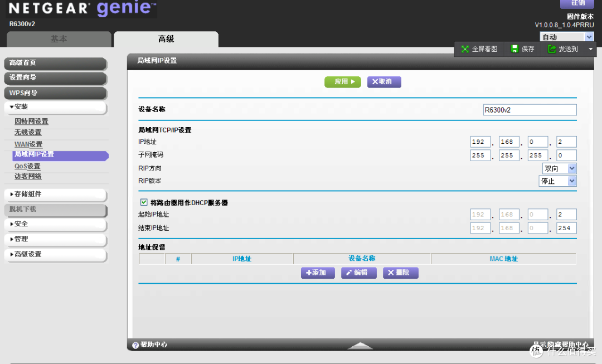Screen dimensions: 602x364
Task: Expand the 安全 section
Action: pyautogui.click(x=56, y=224)
